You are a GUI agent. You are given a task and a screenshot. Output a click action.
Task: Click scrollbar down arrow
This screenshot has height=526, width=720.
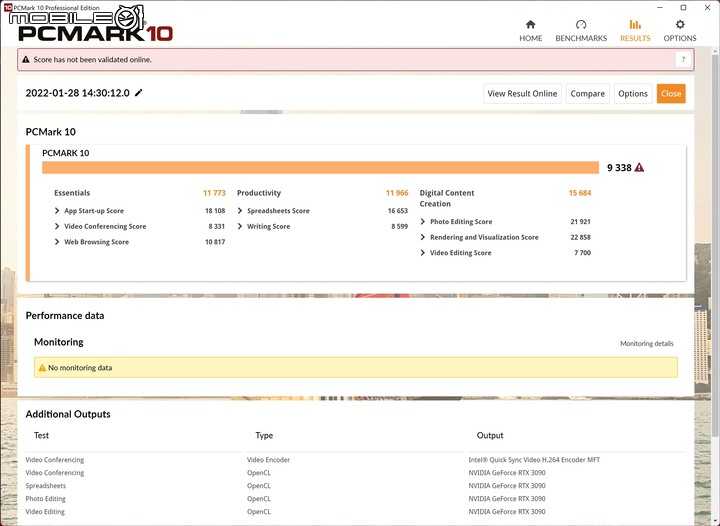pos(716,521)
